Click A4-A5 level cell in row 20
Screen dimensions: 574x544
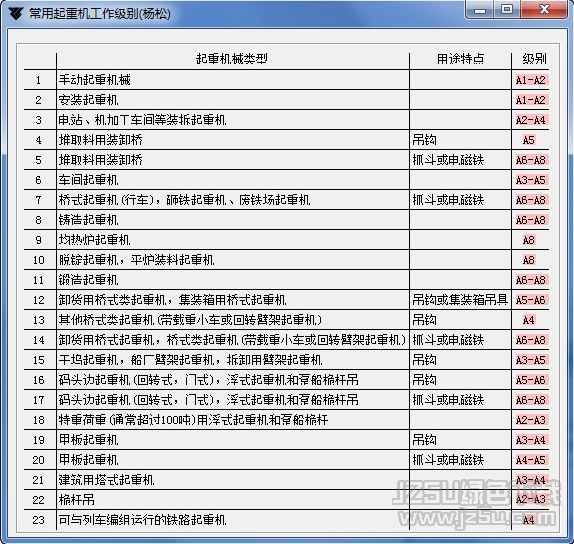click(530, 460)
